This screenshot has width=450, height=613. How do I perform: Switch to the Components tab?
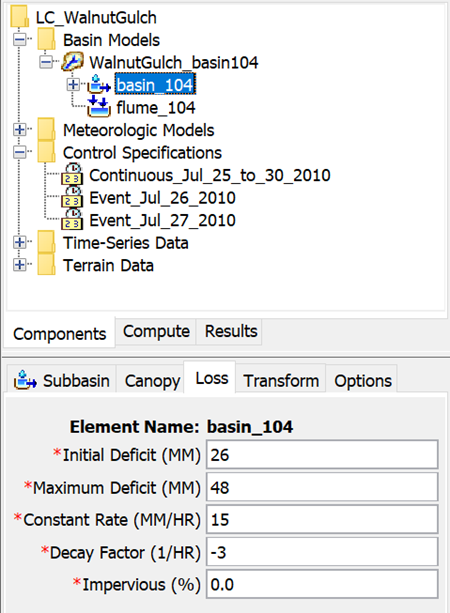[59, 334]
